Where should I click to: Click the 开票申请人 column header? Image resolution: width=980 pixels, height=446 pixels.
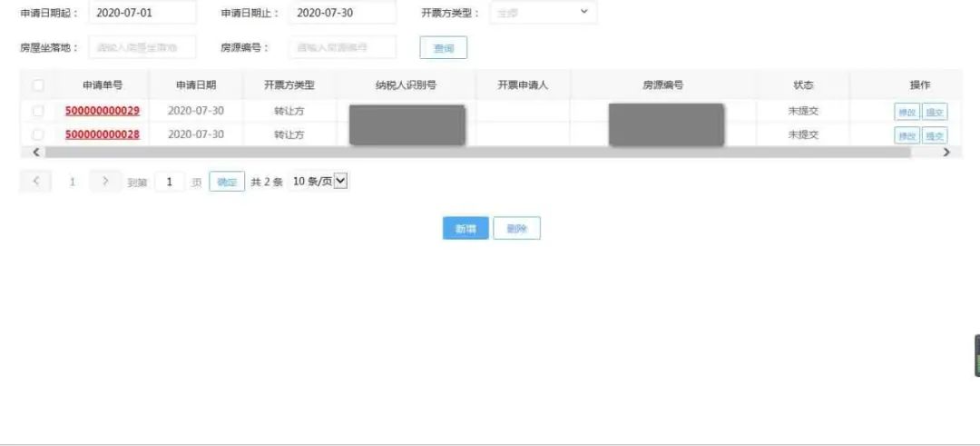pos(523,85)
